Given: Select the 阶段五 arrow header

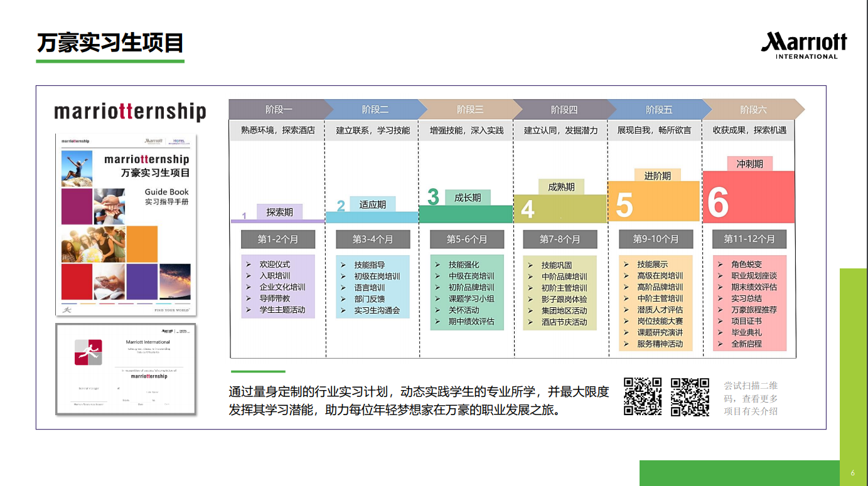Looking at the screenshot, I should tap(658, 109).
